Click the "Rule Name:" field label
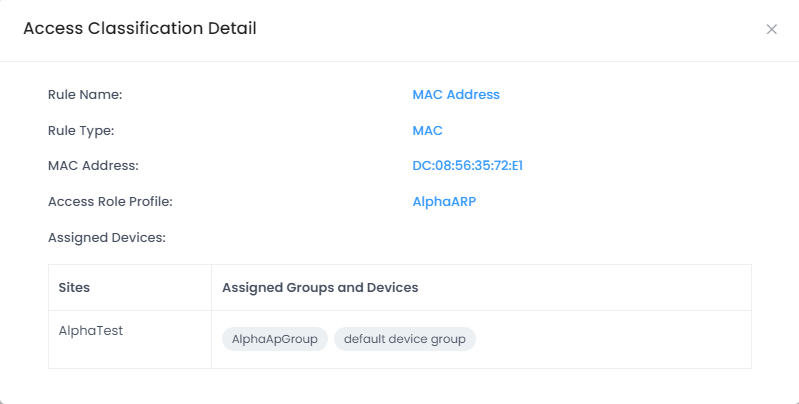Screen dimensions: 799x404 point(85,95)
